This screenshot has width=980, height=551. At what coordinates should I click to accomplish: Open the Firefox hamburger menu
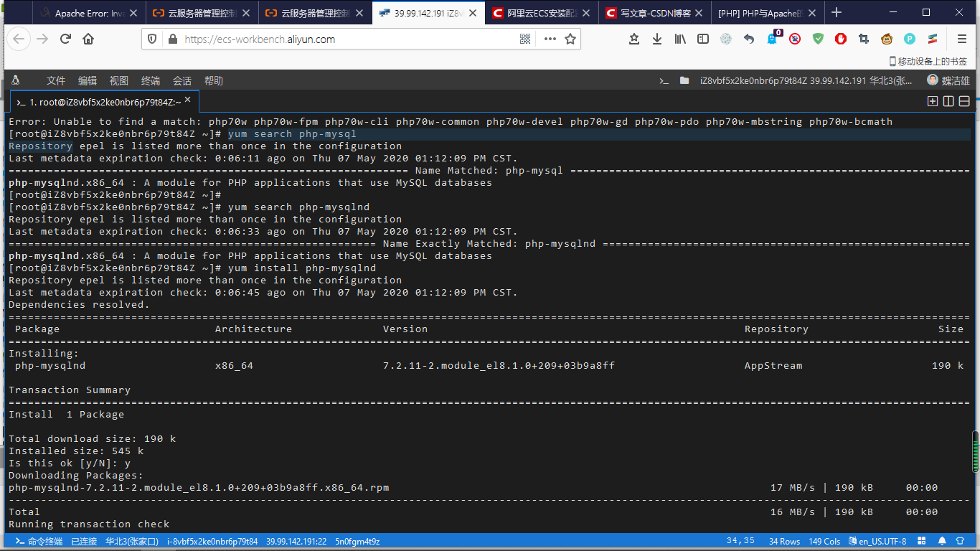[961, 39]
